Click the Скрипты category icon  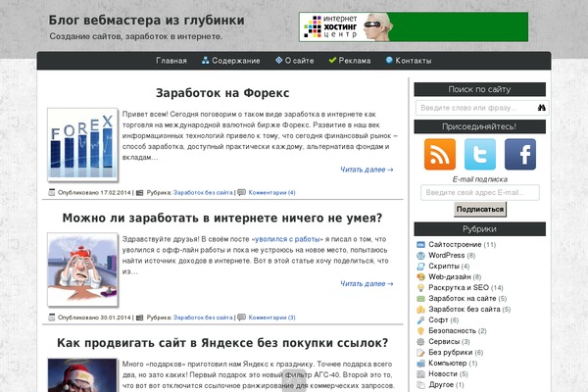point(420,267)
